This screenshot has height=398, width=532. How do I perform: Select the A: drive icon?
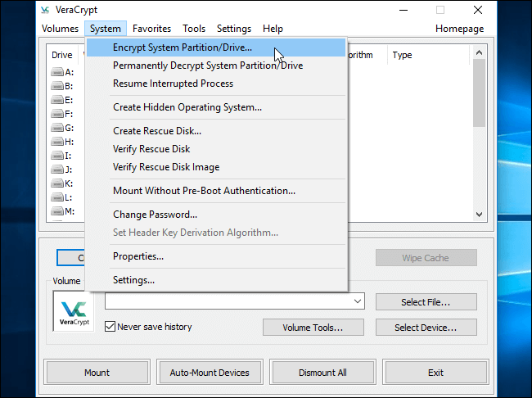(57, 72)
